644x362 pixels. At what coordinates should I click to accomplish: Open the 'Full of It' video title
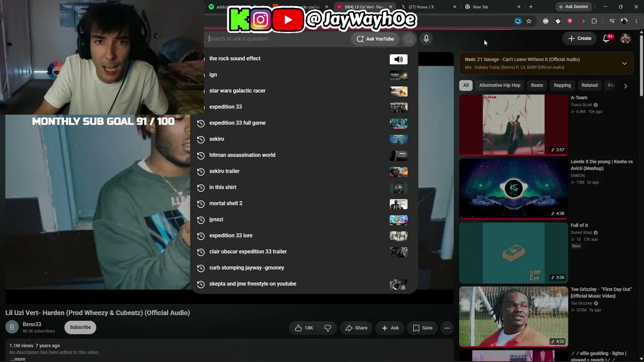(579, 225)
